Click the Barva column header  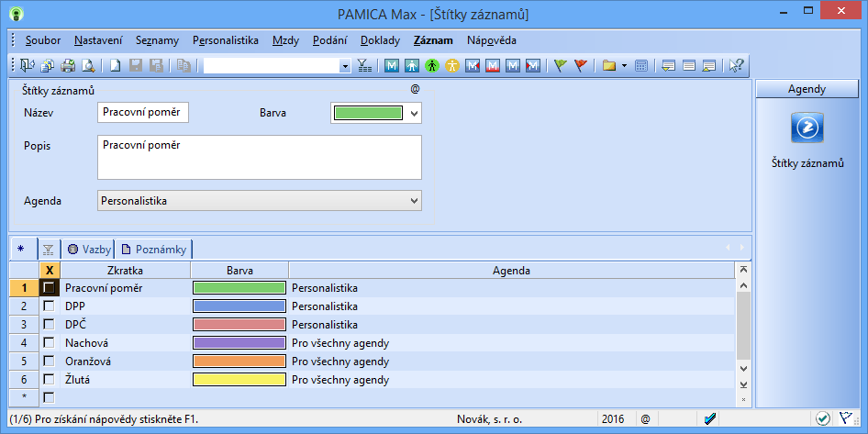tap(239, 270)
